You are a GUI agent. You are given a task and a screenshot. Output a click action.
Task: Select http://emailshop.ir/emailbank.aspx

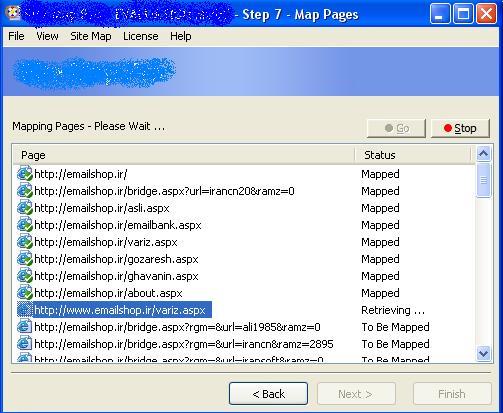(118, 225)
